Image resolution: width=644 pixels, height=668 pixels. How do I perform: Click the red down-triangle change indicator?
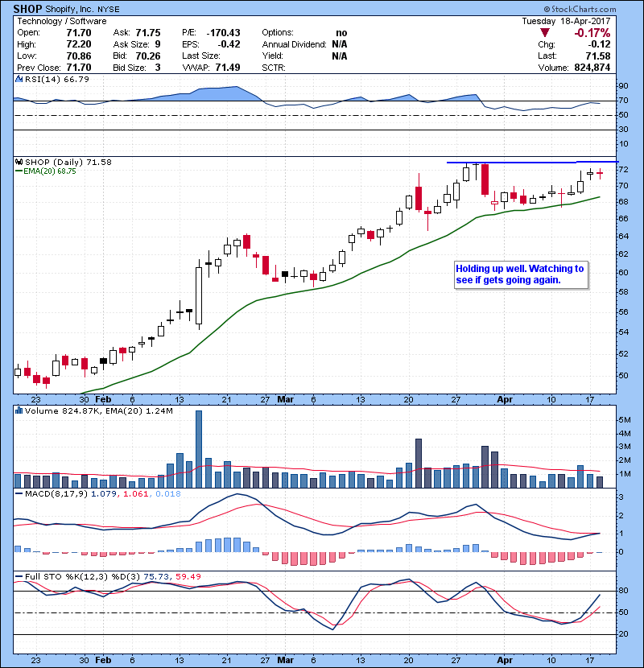click(545, 33)
